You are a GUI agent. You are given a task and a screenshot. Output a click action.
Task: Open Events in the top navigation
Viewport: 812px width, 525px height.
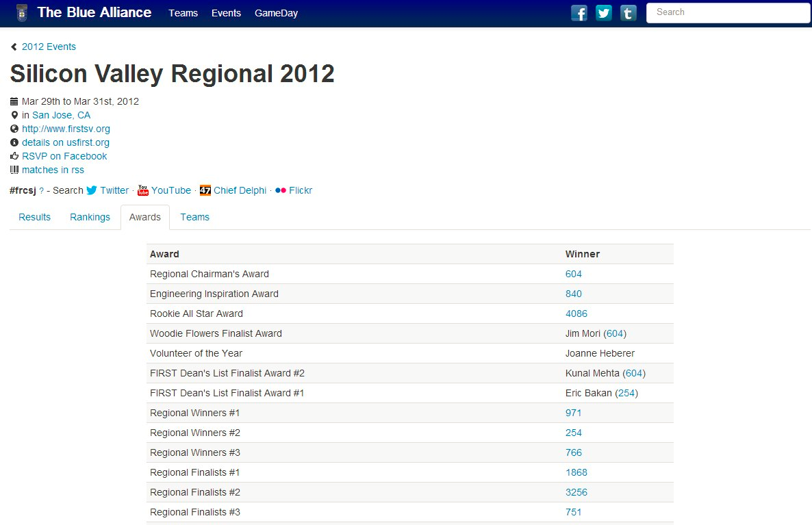point(226,13)
